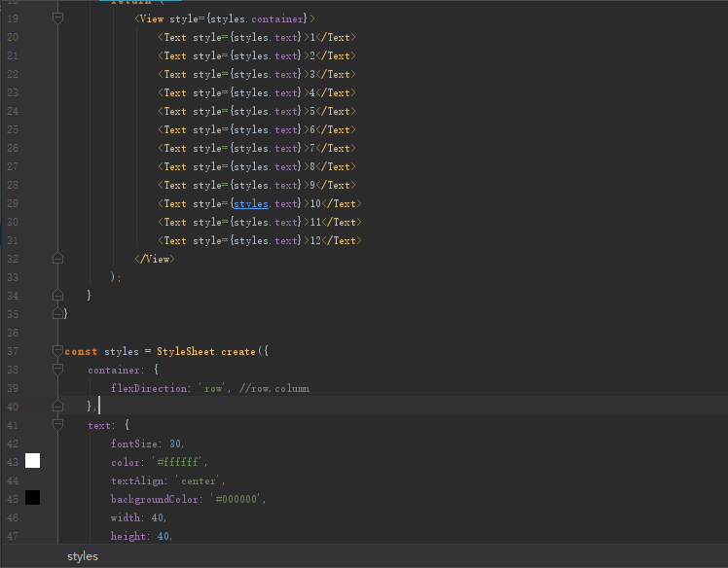Open the black #000000 color gutter swatch
728x568 pixels.
[x=33, y=498]
